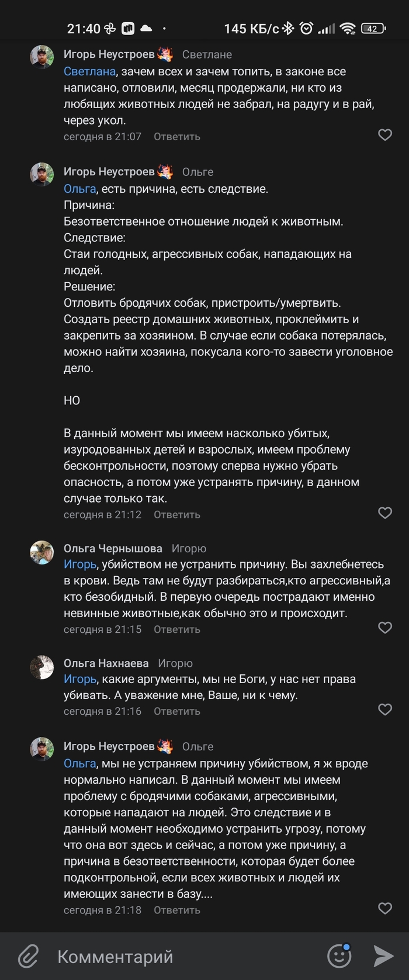409x980 pixels.
Task: Open Ольга Хахнаева's profile picture
Action: tap(42, 667)
